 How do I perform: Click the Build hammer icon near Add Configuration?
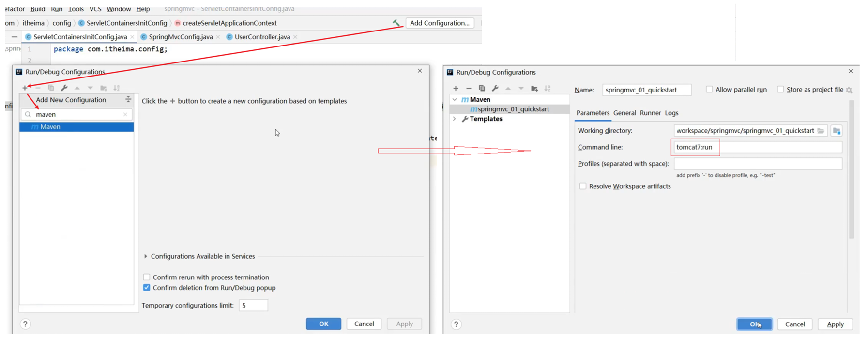coord(396,23)
